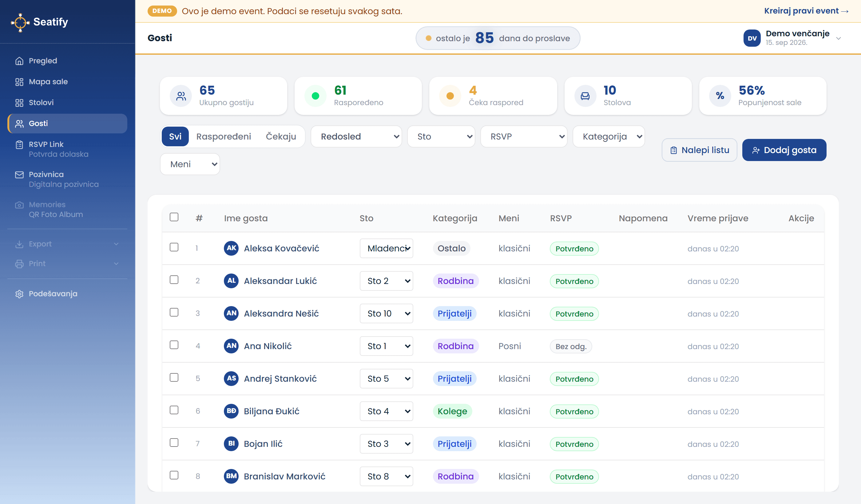The height and width of the screenshot is (504, 861).
Task: Click the Mapa sale grid icon
Action: coord(19,82)
